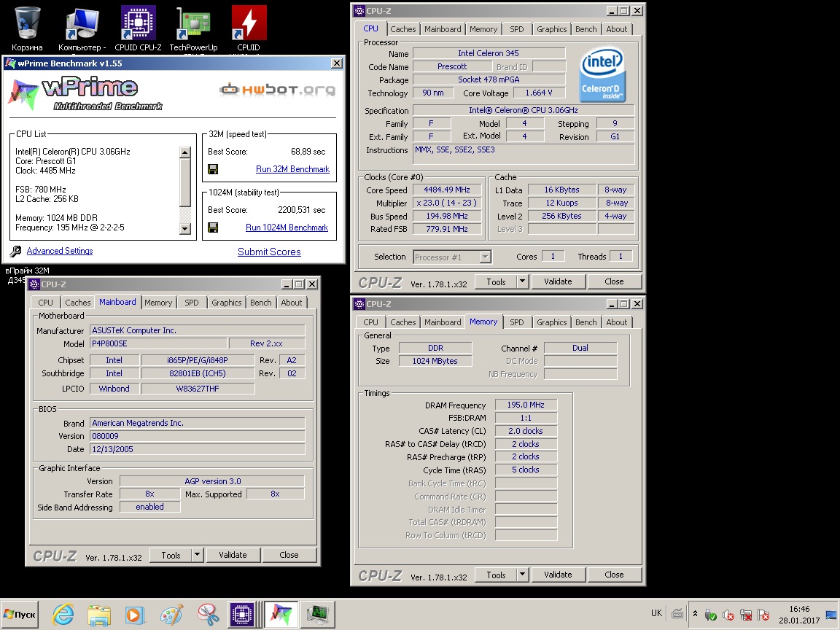Viewport: 840px width, 630px height.
Task: Click the on-screen keyboard tray icon
Action: [677, 614]
